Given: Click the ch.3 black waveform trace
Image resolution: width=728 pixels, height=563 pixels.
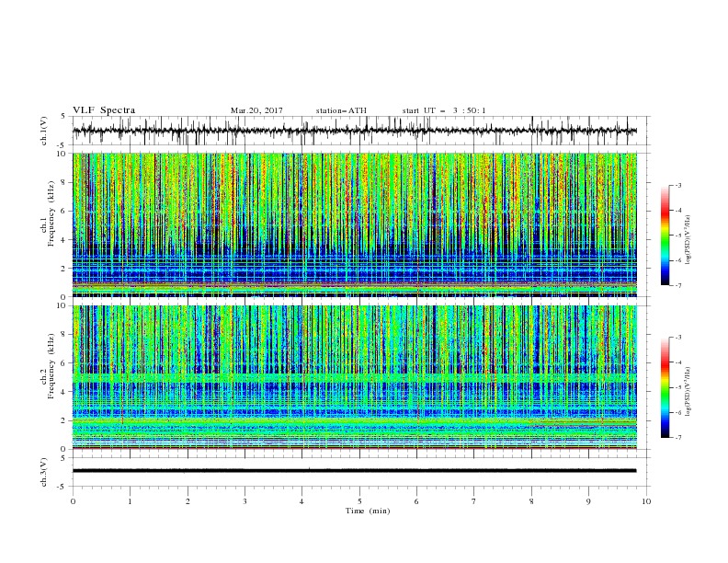Looking at the screenshot, I should [x=355, y=471].
